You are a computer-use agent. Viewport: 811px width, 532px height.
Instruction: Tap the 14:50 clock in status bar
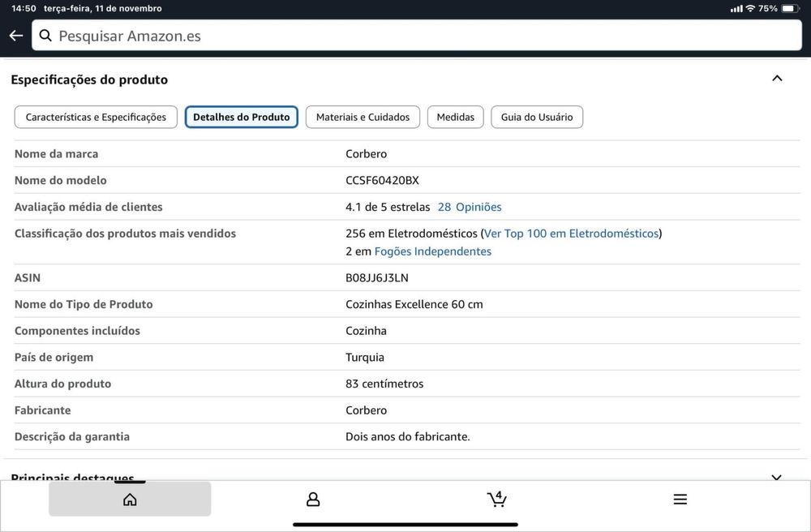(x=24, y=8)
